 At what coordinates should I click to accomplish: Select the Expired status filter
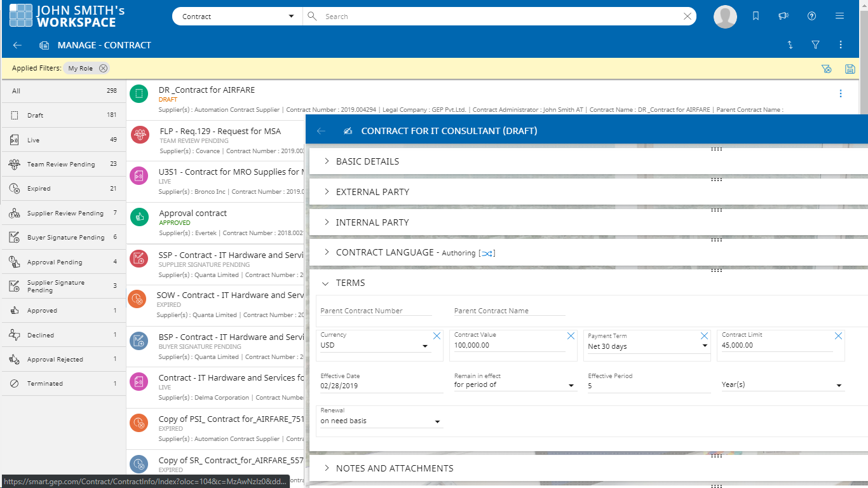tap(64, 188)
